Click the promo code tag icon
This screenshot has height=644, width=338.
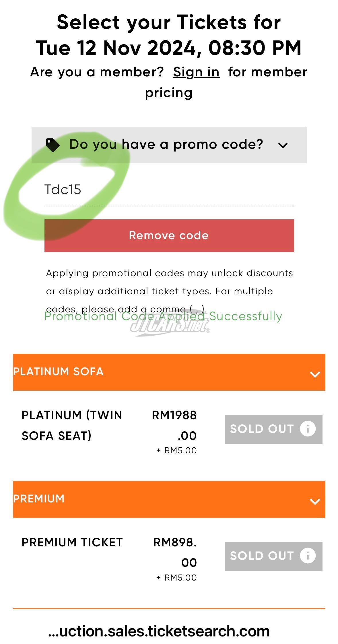[53, 145]
